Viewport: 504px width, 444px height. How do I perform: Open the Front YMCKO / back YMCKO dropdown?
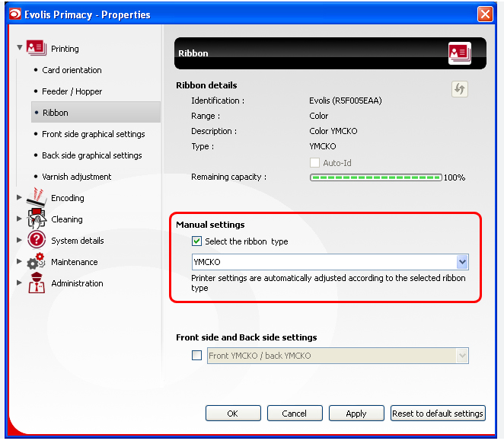point(462,356)
